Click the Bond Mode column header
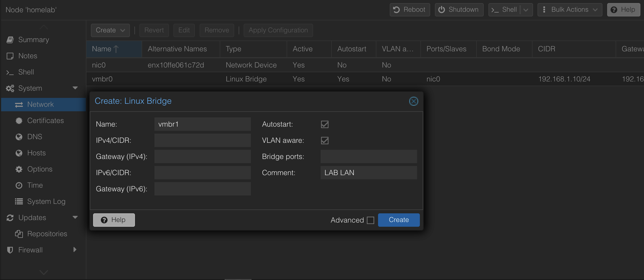Screen dimensions: 644x280 [x=504, y=49]
